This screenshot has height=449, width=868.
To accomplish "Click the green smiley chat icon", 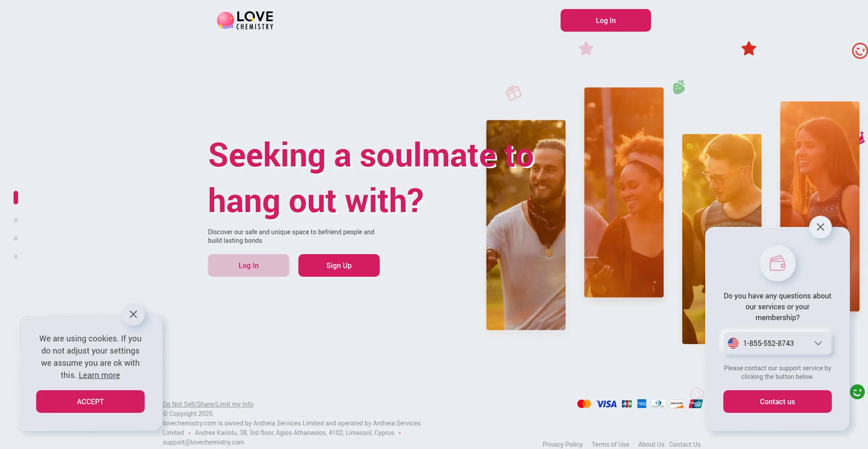I will pos(858,392).
